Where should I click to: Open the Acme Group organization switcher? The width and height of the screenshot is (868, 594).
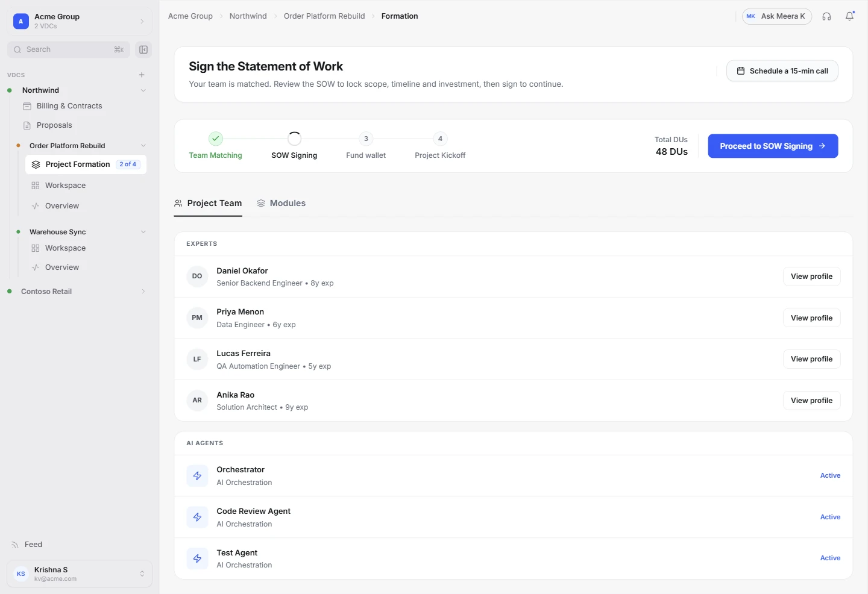point(80,21)
